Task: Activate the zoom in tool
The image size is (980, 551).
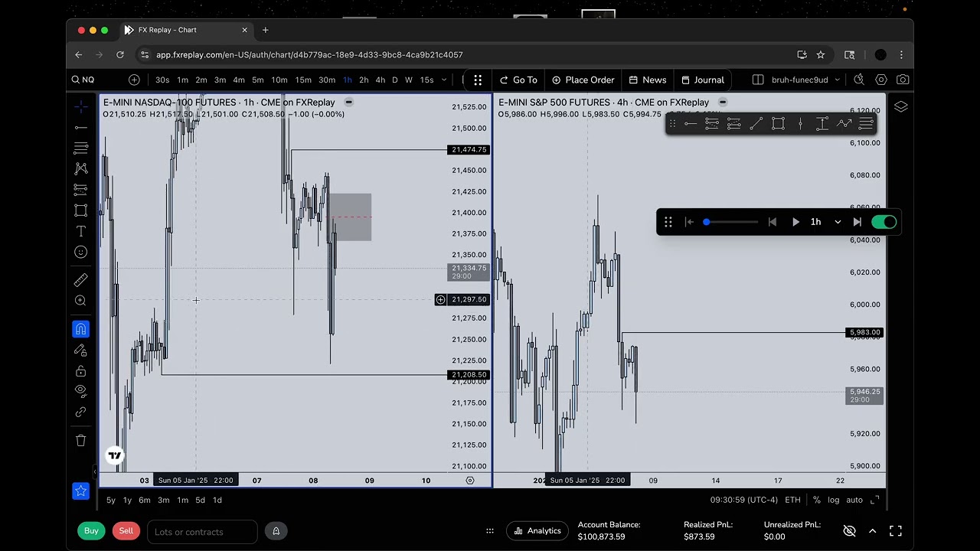Action: click(x=80, y=301)
